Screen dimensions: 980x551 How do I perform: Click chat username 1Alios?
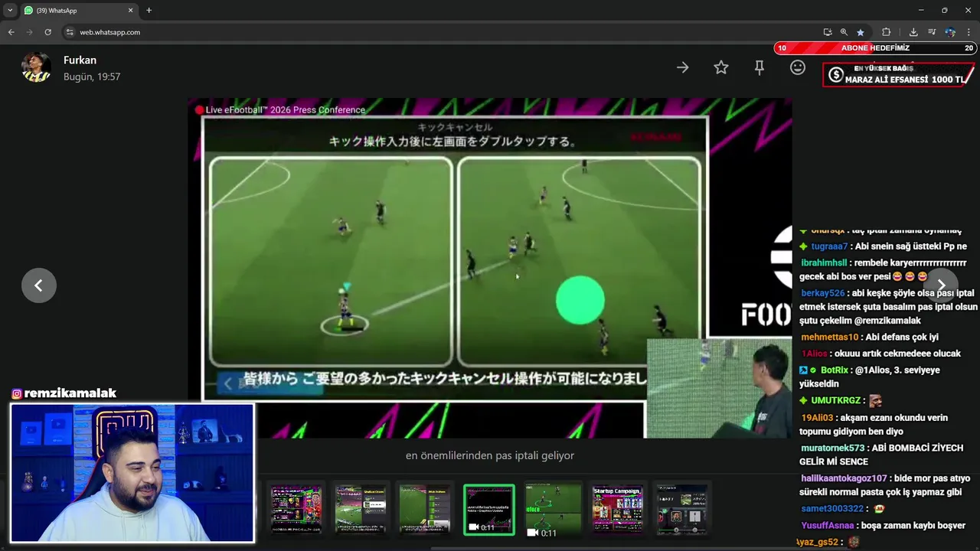[x=815, y=354]
